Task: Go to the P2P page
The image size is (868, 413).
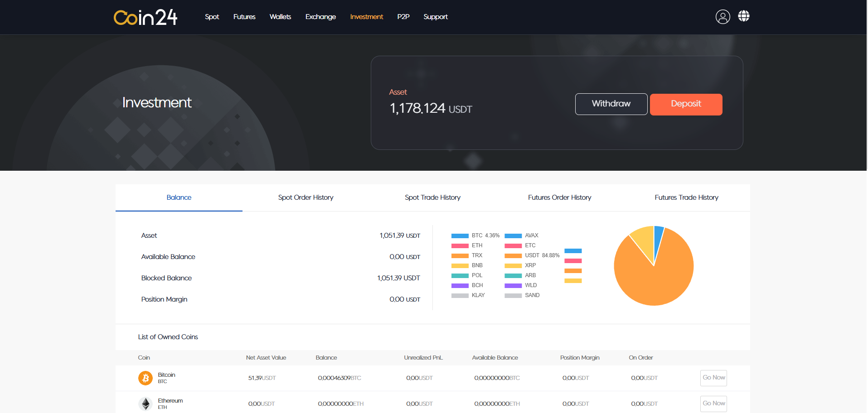Action: [x=403, y=17]
